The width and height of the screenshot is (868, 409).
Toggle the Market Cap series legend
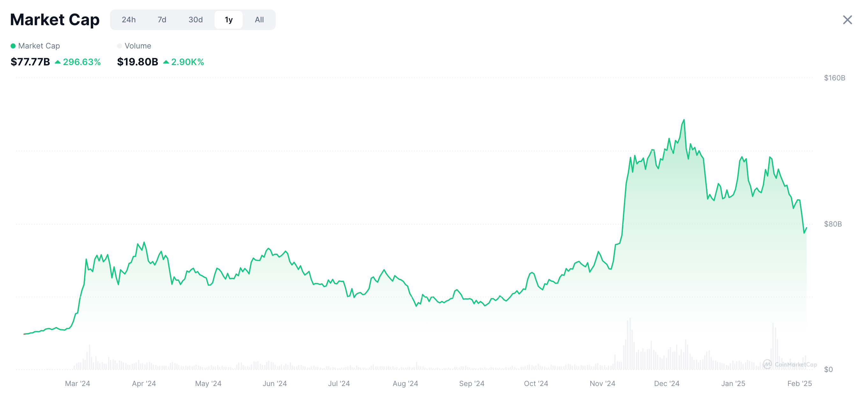pyautogui.click(x=35, y=46)
